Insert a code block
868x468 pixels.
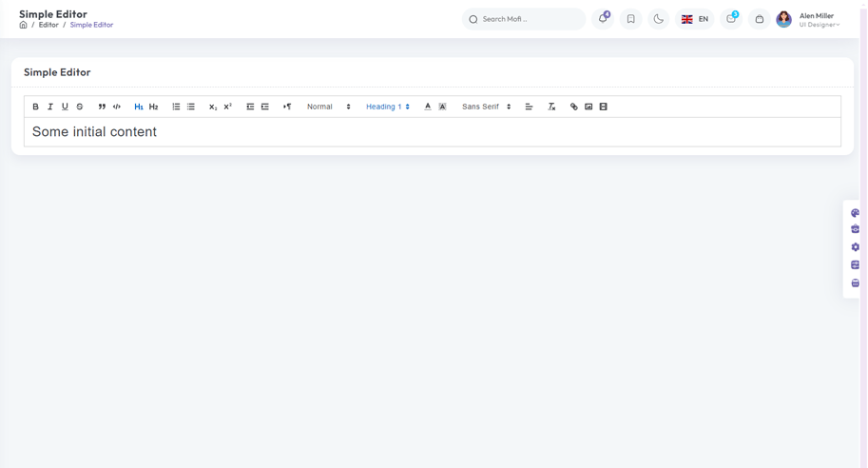pyautogui.click(x=117, y=107)
